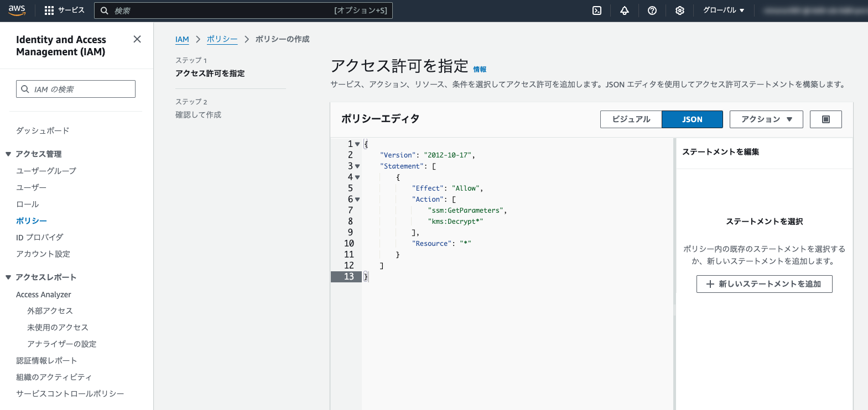
Task: Open the Dashboard in the sidebar
Action: click(43, 131)
